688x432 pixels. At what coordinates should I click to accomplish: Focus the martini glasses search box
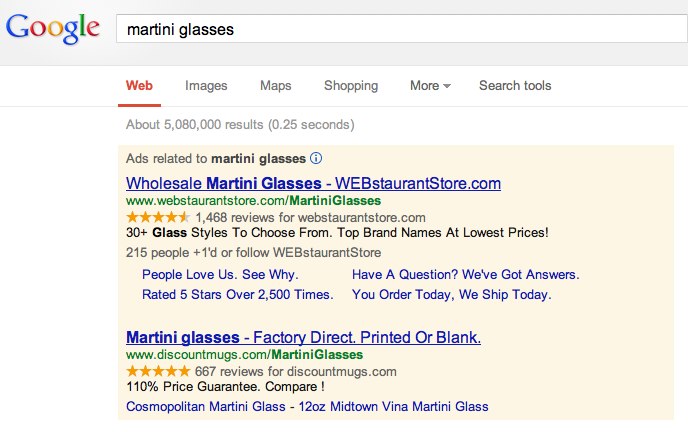point(400,30)
